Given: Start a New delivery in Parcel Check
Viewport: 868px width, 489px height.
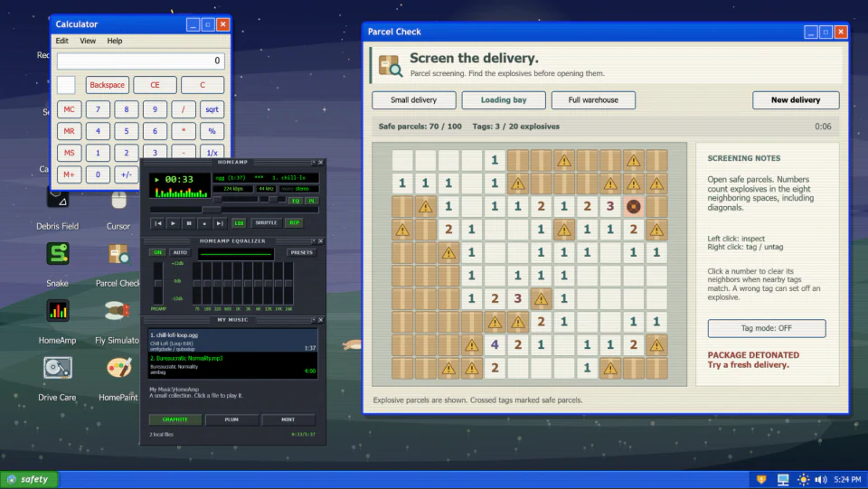Looking at the screenshot, I should [796, 100].
